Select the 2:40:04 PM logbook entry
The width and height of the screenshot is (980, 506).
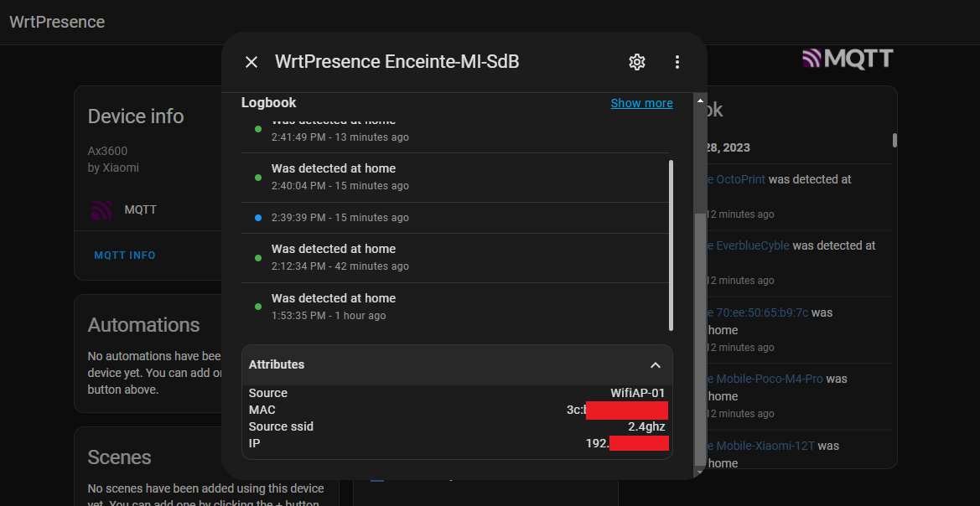click(x=455, y=178)
